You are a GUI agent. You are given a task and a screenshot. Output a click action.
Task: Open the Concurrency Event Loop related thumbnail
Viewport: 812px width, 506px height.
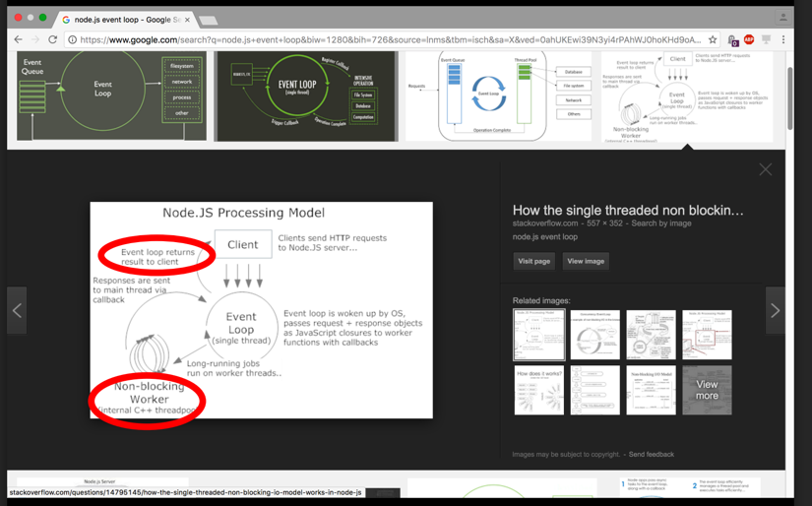tap(595, 335)
